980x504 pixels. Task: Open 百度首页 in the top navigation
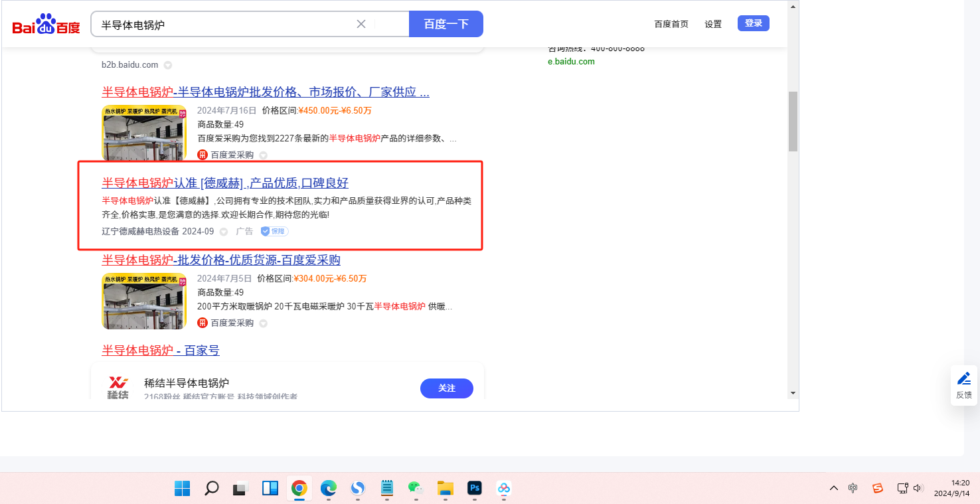tap(671, 24)
